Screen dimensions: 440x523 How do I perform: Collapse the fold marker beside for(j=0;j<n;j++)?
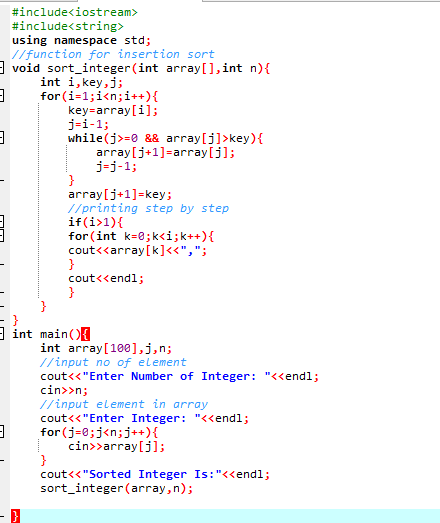[1, 432]
